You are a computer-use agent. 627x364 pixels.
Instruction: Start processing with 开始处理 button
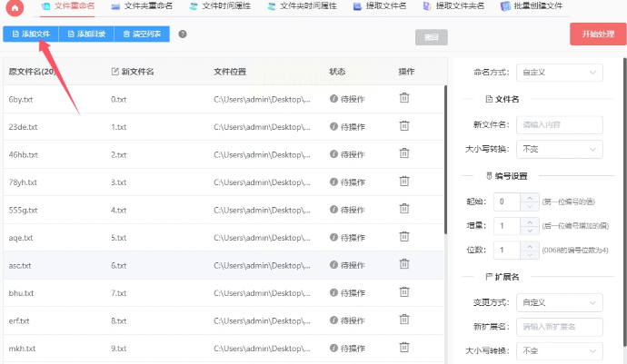[x=598, y=34]
